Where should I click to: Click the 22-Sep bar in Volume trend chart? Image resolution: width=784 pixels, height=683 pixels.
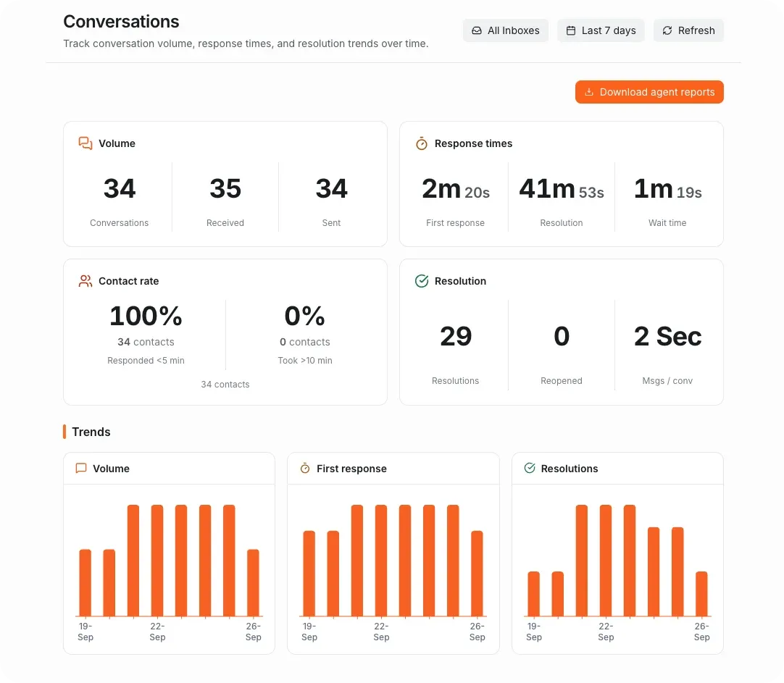tap(157, 560)
